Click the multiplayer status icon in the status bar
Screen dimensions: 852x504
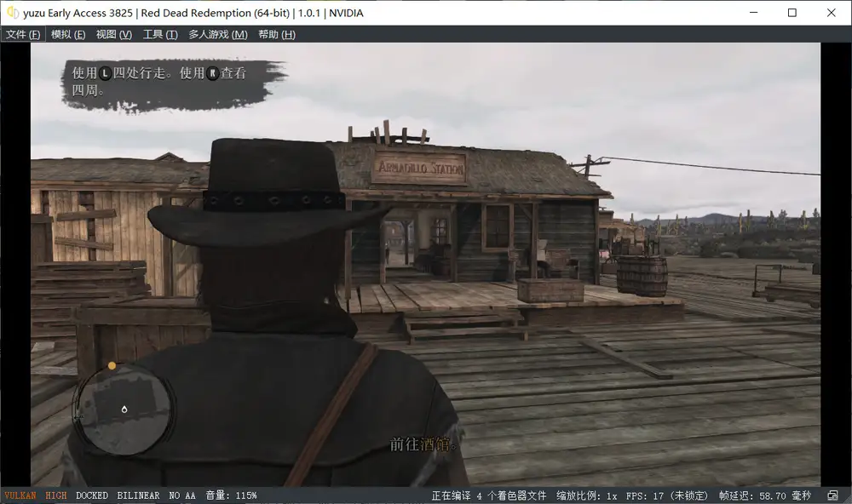click(x=832, y=495)
